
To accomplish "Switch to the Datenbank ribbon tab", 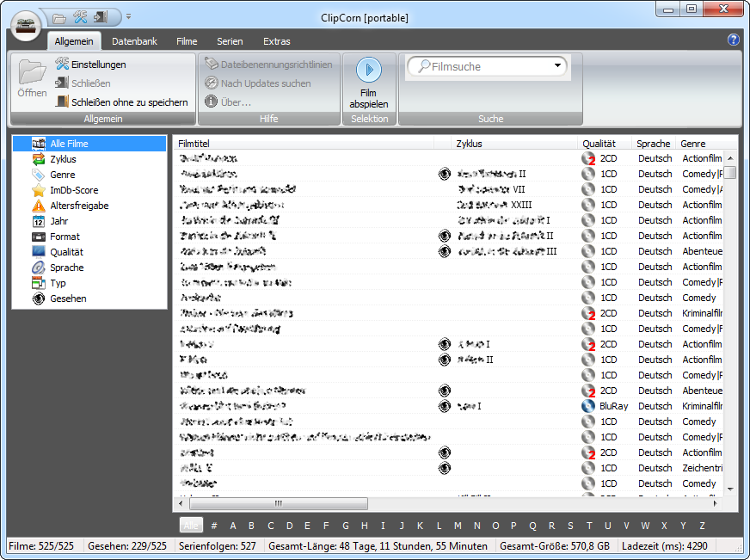I will [134, 41].
